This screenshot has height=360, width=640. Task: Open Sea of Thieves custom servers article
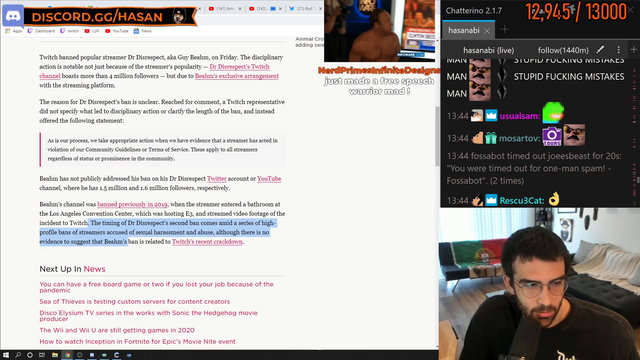coord(135,301)
